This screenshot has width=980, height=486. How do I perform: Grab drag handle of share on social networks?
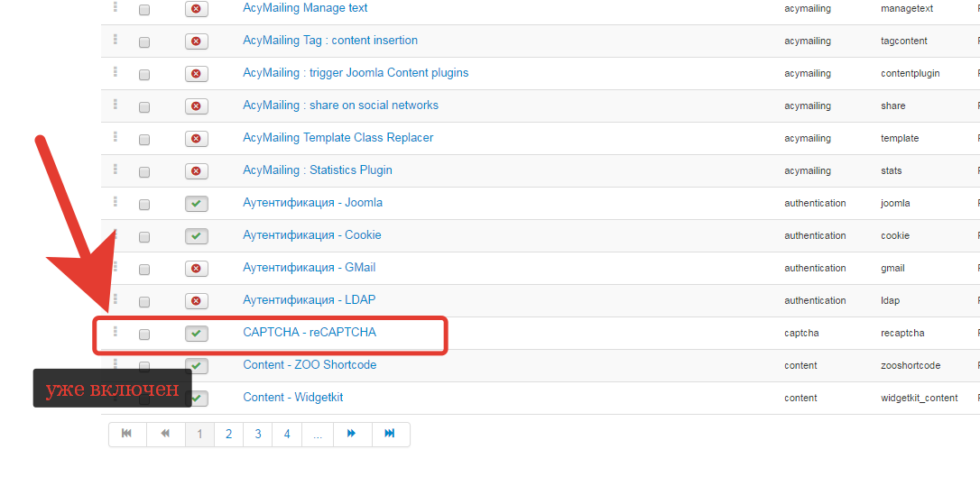point(115,104)
